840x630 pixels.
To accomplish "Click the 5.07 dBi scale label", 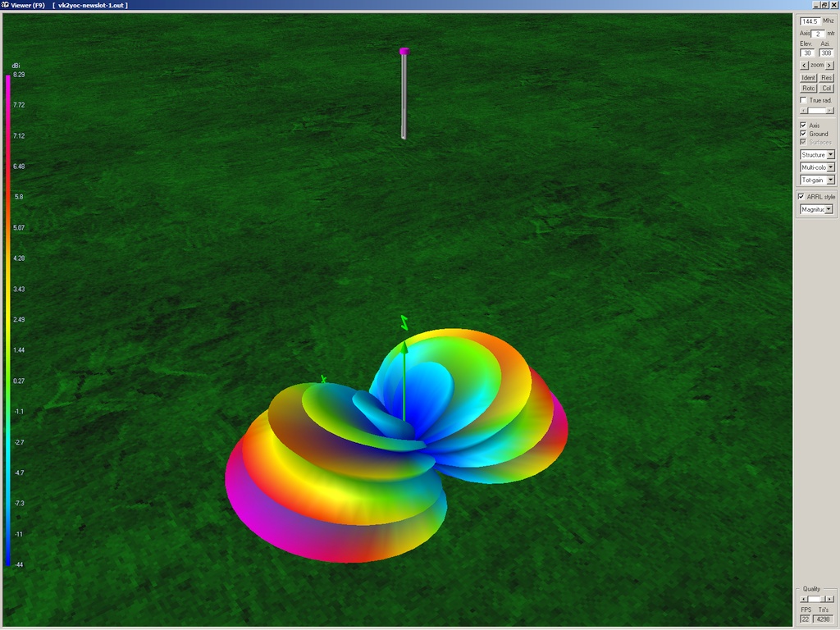I will click(x=19, y=228).
